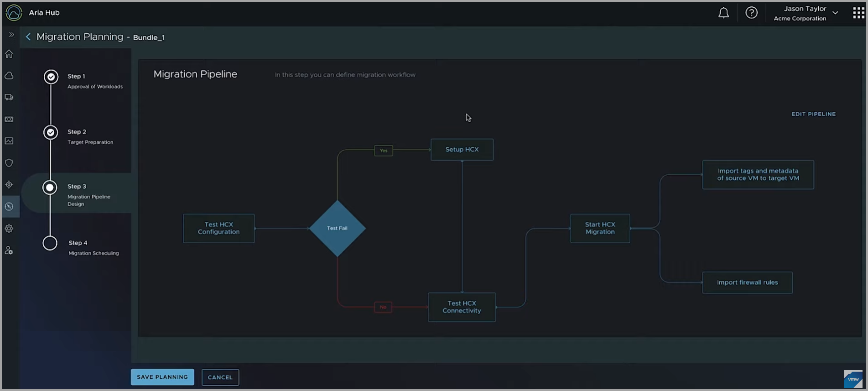868x391 pixels.
Task: Open the cost money sidebar icon
Action: click(9, 119)
